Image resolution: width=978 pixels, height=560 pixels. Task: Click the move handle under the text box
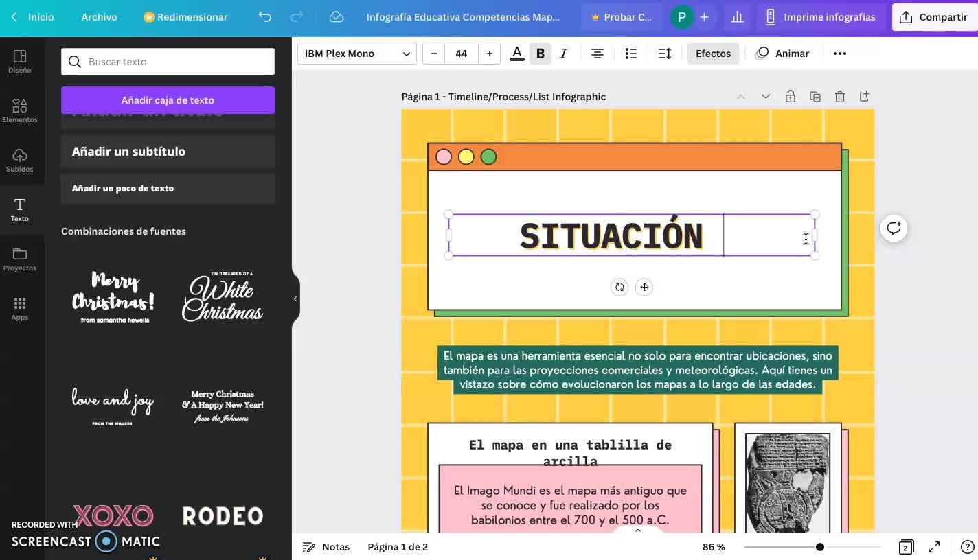click(x=644, y=288)
